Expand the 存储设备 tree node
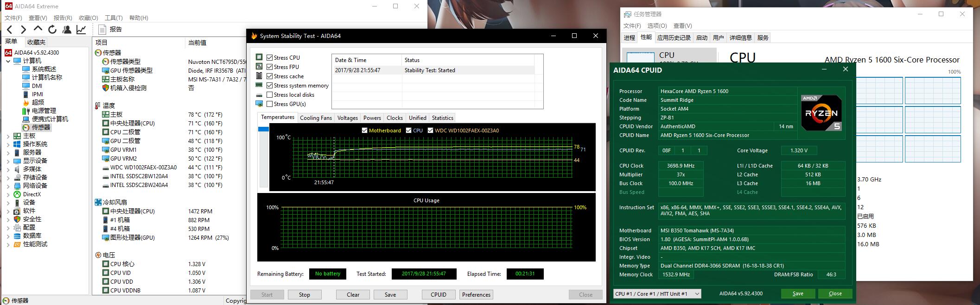Viewport: 980px width, 305px height. click(x=8, y=178)
